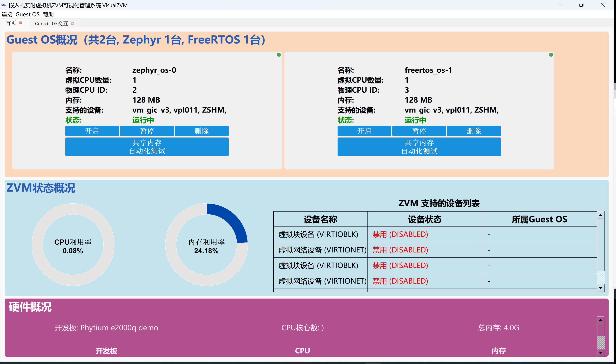Click zephyr_os-0 green status indicator dot

pos(279,55)
